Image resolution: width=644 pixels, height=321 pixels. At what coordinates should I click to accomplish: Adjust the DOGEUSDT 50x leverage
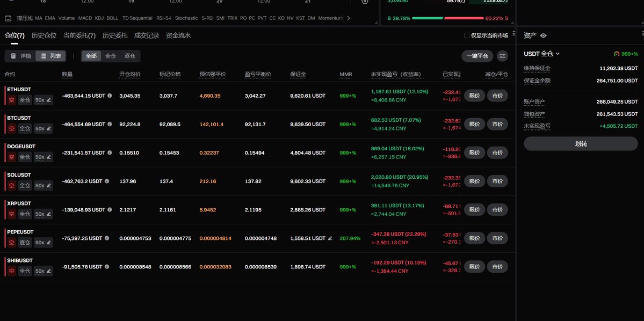tap(43, 157)
